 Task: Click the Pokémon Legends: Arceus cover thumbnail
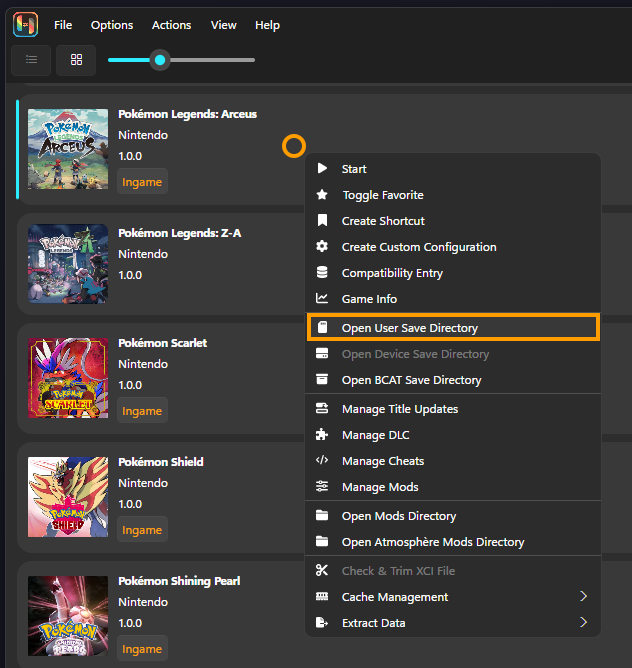[x=68, y=149]
